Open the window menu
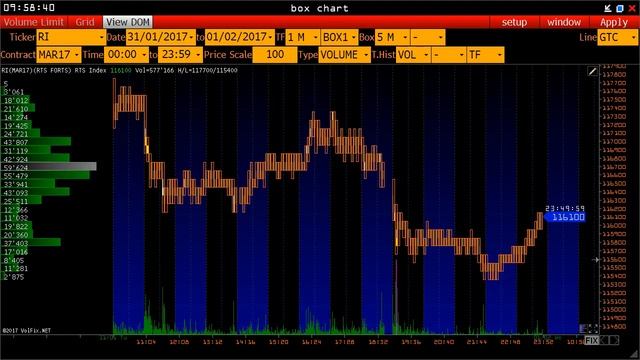 [x=564, y=22]
